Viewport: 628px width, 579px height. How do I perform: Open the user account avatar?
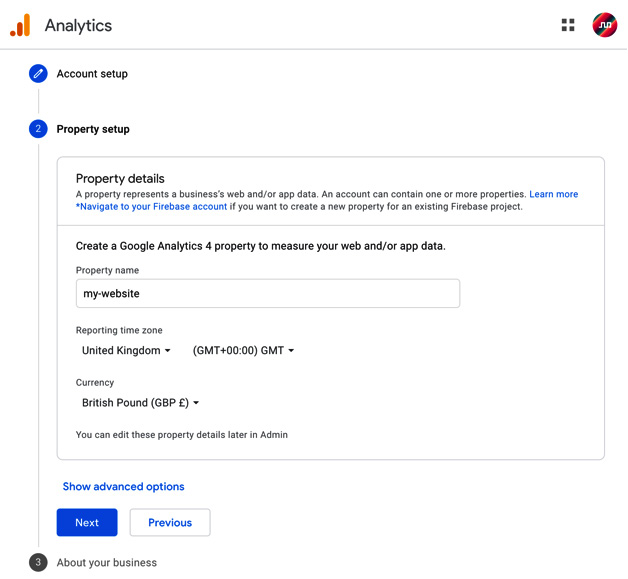604,25
